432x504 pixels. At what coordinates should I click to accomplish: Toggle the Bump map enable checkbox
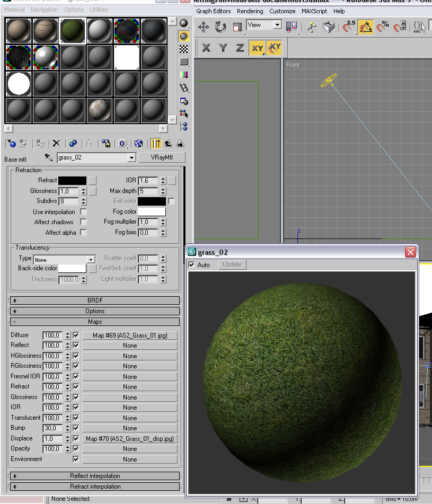click(x=76, y=428)
